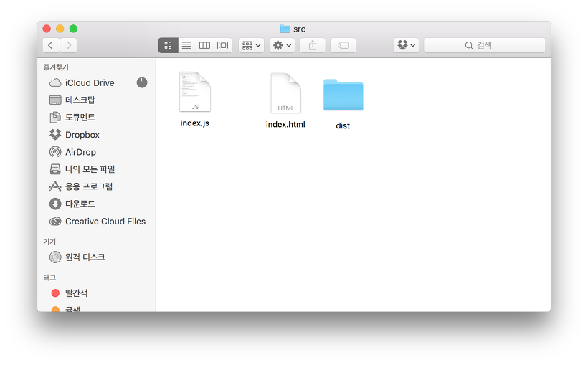Select the index.html file icon
The image size is (588, 365).
point(285,93)
